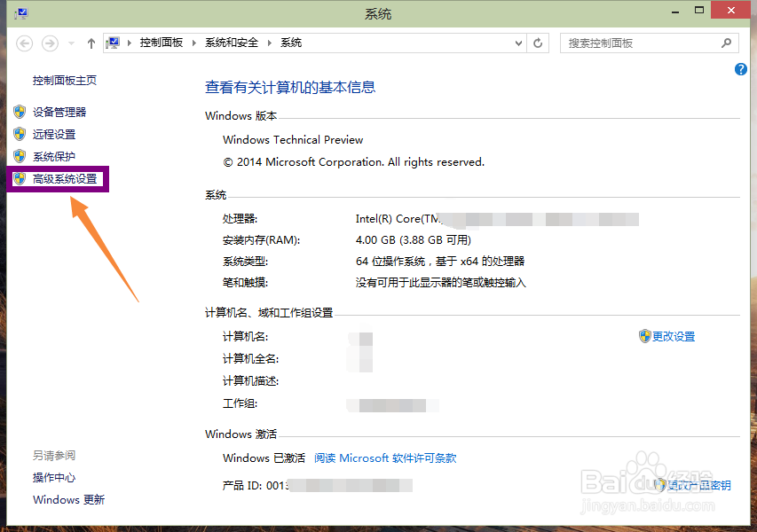The height and width of the screenshot is (532, 757).
Task: Open Windows 更新 link
Action: tap(68, 500)
